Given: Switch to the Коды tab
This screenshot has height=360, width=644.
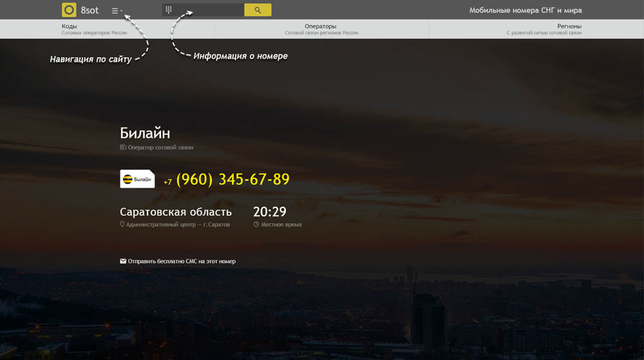Looking at the screenshot, I should [107, 29].
